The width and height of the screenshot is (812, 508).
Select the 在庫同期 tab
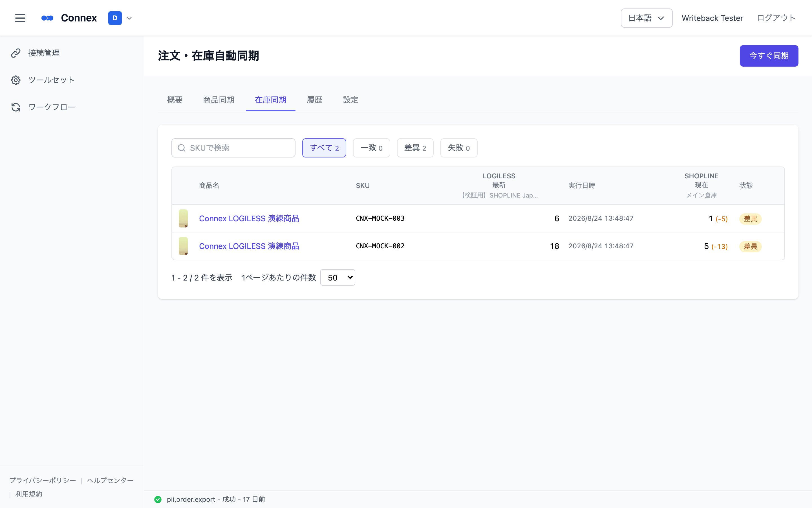point(270,100)
